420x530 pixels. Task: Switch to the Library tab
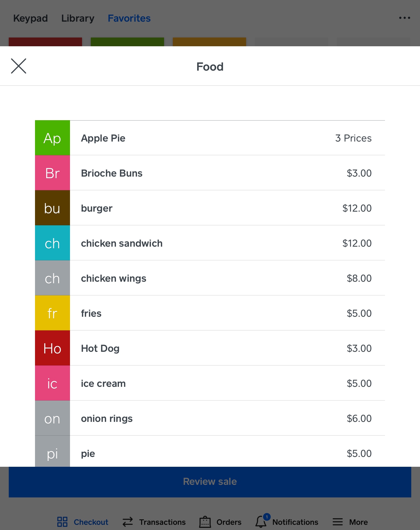tap(78, 18)
